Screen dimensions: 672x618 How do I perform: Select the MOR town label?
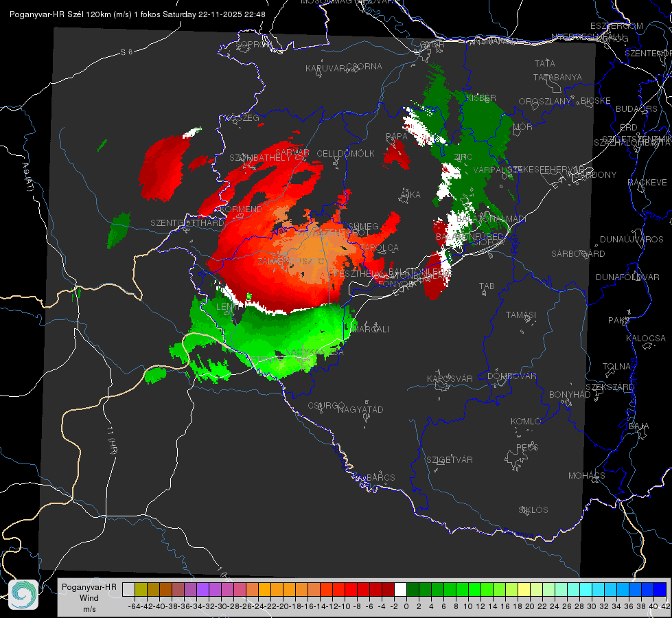coord(523,127)
